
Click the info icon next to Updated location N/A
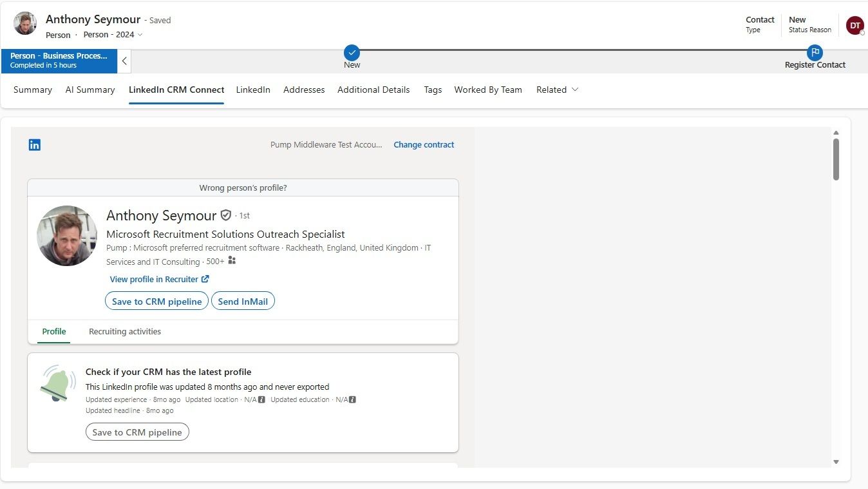[261, 399]
